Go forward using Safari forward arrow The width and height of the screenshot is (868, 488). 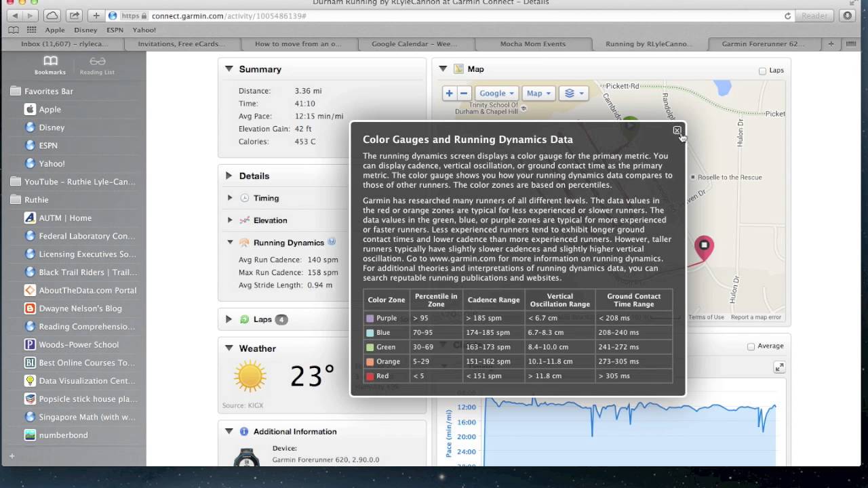pos(31,16)
